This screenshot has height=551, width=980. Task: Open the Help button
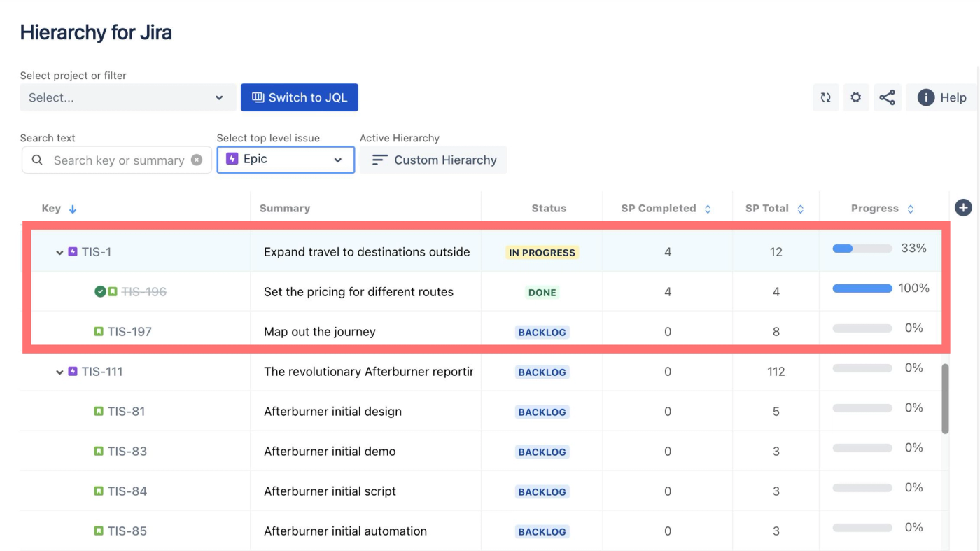941,97
